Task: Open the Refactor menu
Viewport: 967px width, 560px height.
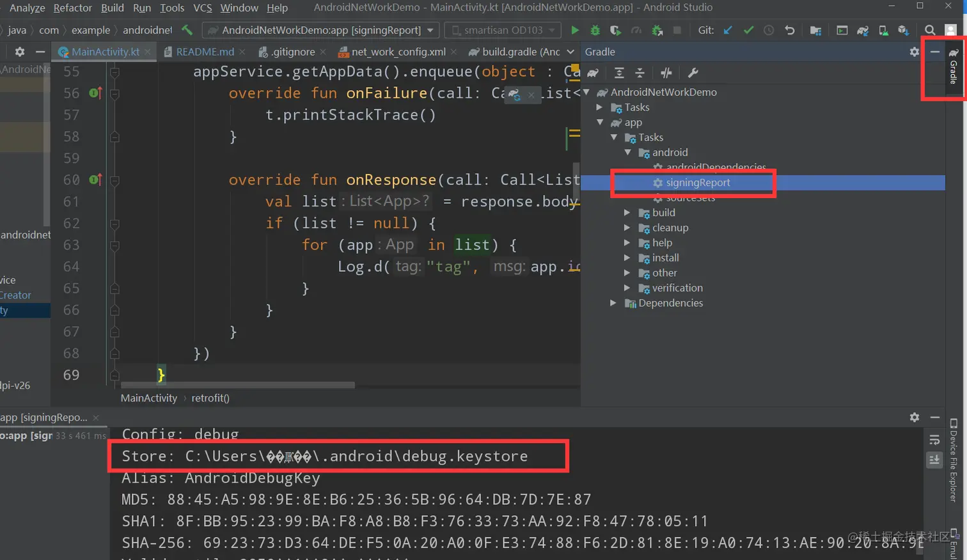Action: point(72,8)
